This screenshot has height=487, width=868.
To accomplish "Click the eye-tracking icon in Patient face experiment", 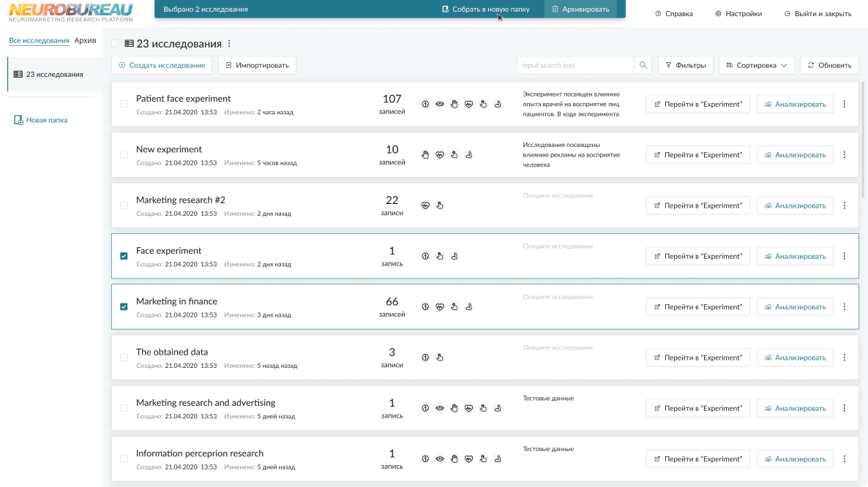I will pos(440,104).
